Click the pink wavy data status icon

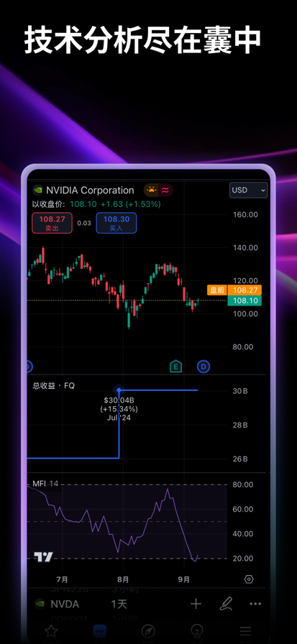click(x=165, y=190)
